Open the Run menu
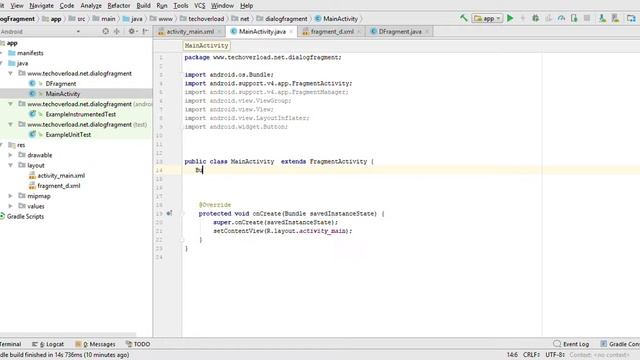The height and width of the screenshot is (360, 640). coord(162,6)
